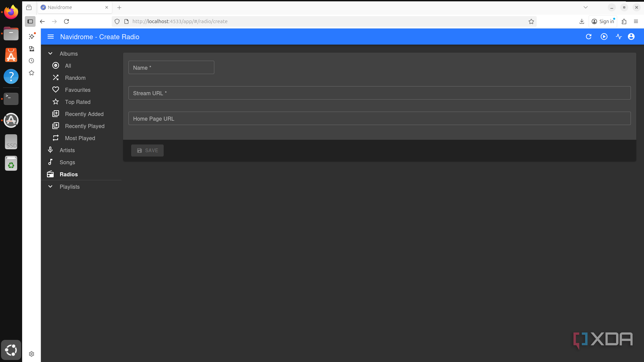Viewport: 644px width, 362px height.
Task: Open the now playing icon in app bar
Action: click(x=604, y=37)
